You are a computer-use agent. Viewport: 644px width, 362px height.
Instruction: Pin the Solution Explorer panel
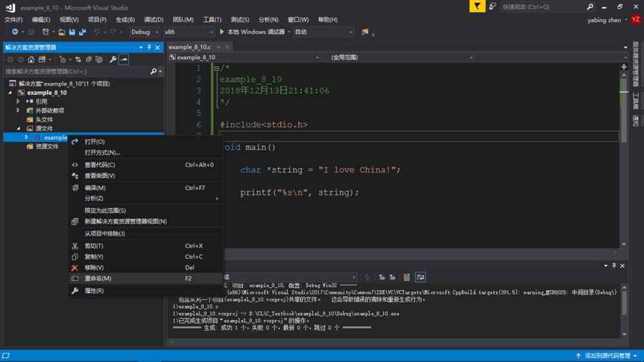coord(149,47)
